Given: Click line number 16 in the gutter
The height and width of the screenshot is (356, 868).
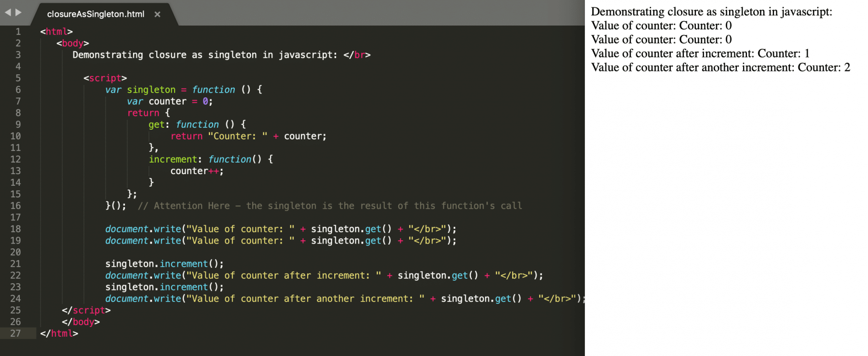Looking at the screenshot, I should point(15,206).
